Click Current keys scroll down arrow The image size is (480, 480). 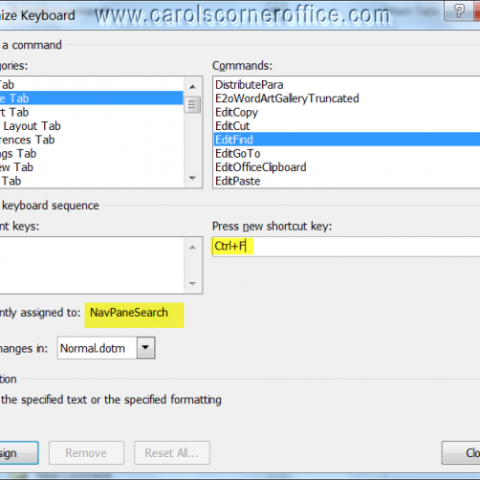coord(192,284)
